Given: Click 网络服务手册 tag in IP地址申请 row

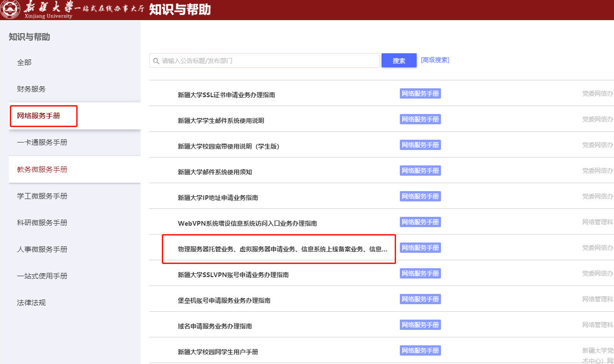Looking at the screenshot, I should pyautogui.click(x=420, y=196).
